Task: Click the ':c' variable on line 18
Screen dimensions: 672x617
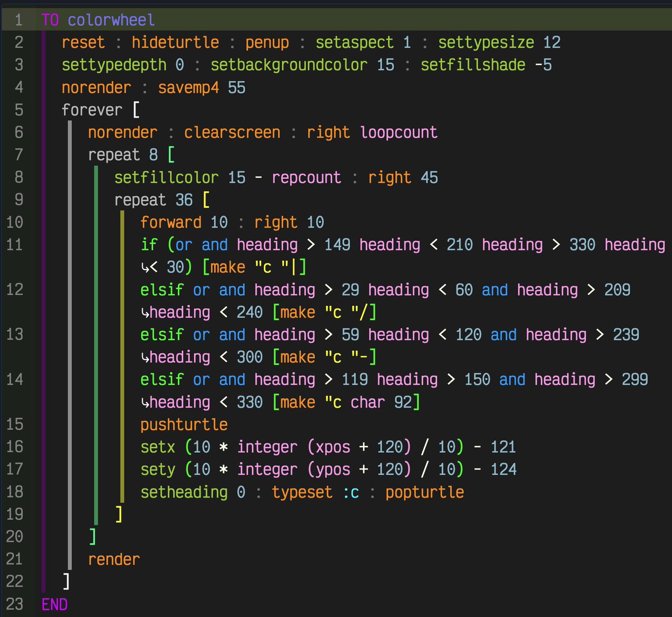Action: (x=351, y=492)
